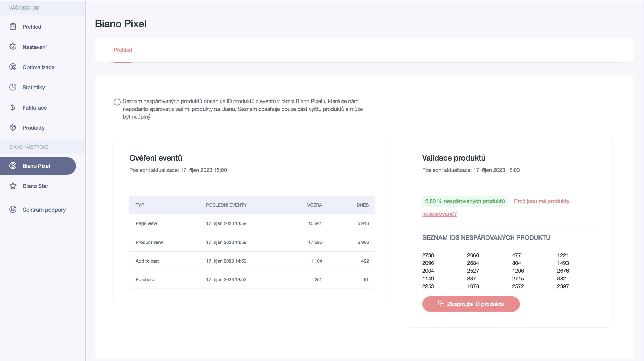Click the '6,80 % nespárovaných produktů' badge

[x=465, y=201]
